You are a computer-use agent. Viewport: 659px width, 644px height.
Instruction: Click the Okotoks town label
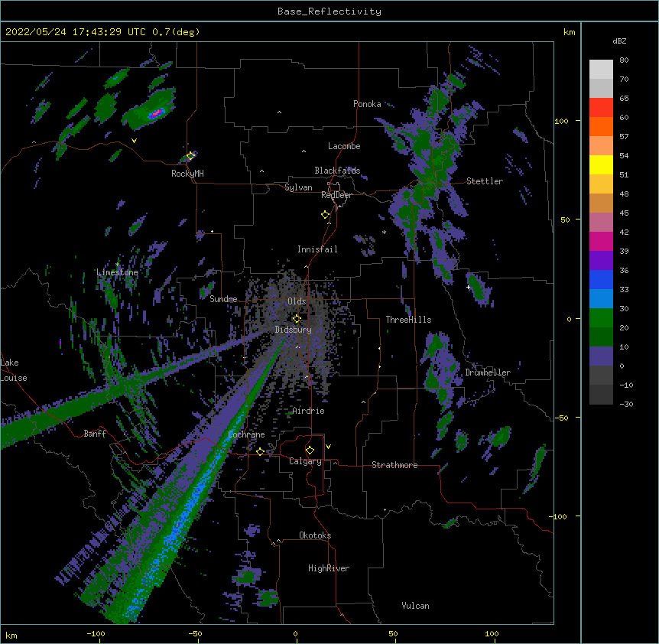[x=315, y=535]
